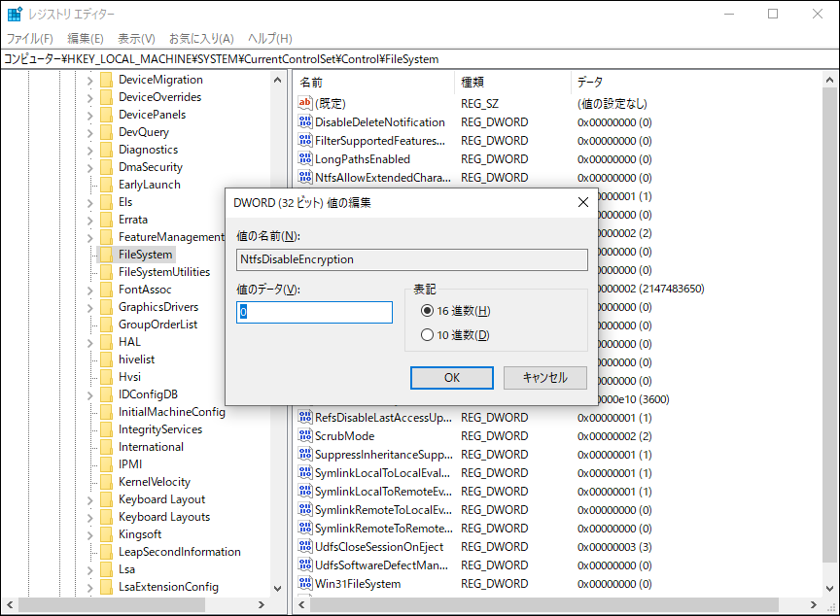Select the ab icon next to (既定)
The image size is (840, 616).
coord(305,103)
